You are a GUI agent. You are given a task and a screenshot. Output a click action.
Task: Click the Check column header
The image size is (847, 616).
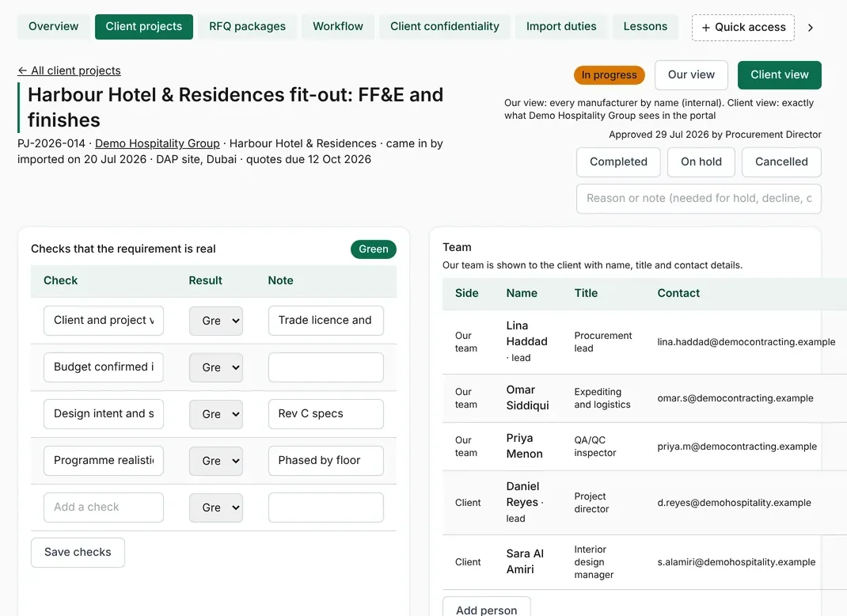60,280
